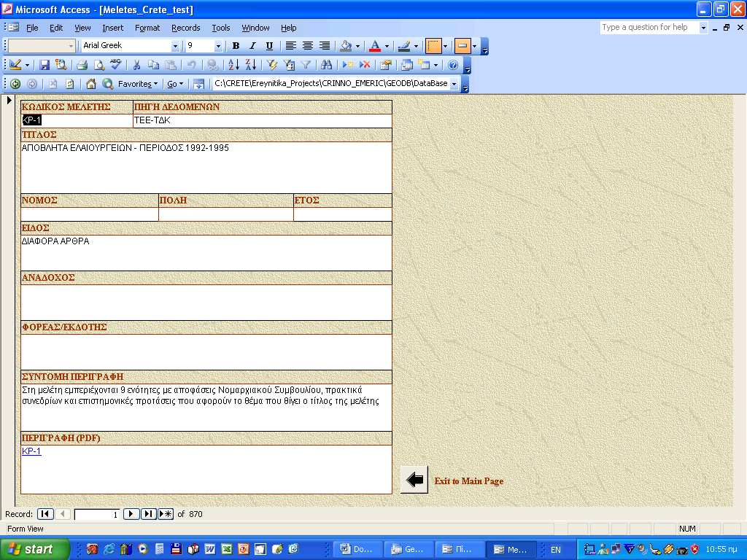Screen dimensions: 747x560
Task: Expand the font name Arial Greek dropdown
Action: point(175,46)
